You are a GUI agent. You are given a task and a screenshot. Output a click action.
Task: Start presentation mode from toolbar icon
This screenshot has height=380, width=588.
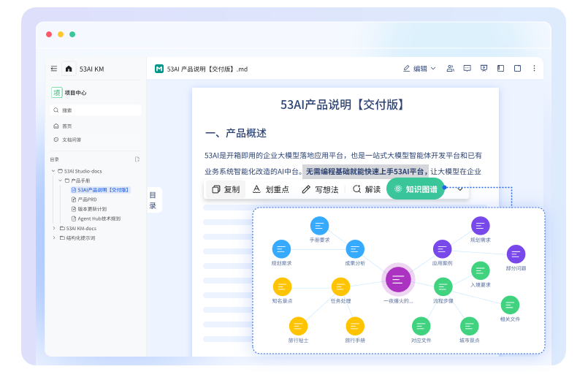(484, 68)
